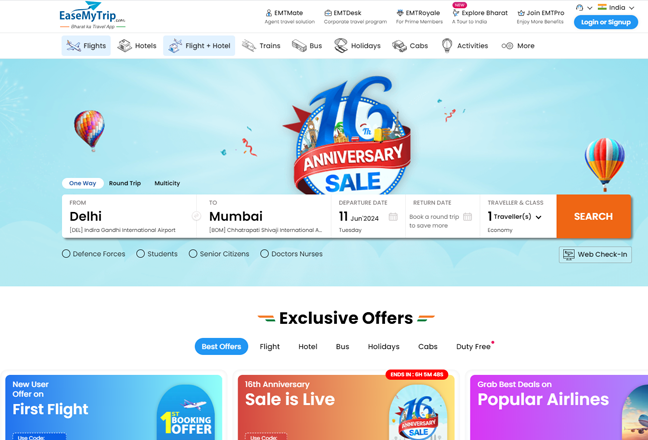Image resolution: width=648 pixels, height=440 pixels.
Task: Click the EaseMyTrip logo
Action: (93, 15)
